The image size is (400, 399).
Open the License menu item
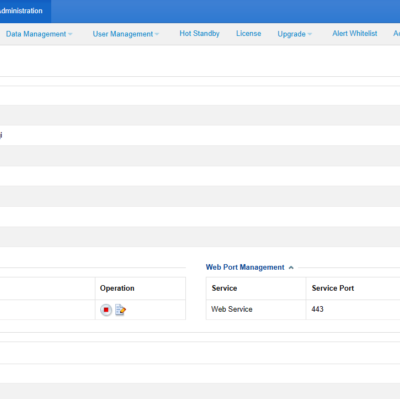(249, 33)
